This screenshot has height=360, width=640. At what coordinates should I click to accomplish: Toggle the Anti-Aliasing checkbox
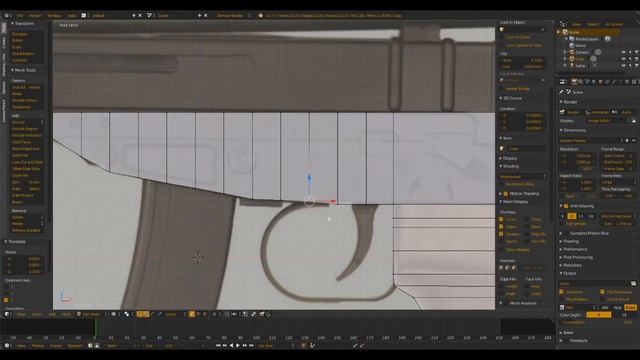click(566, 206)
